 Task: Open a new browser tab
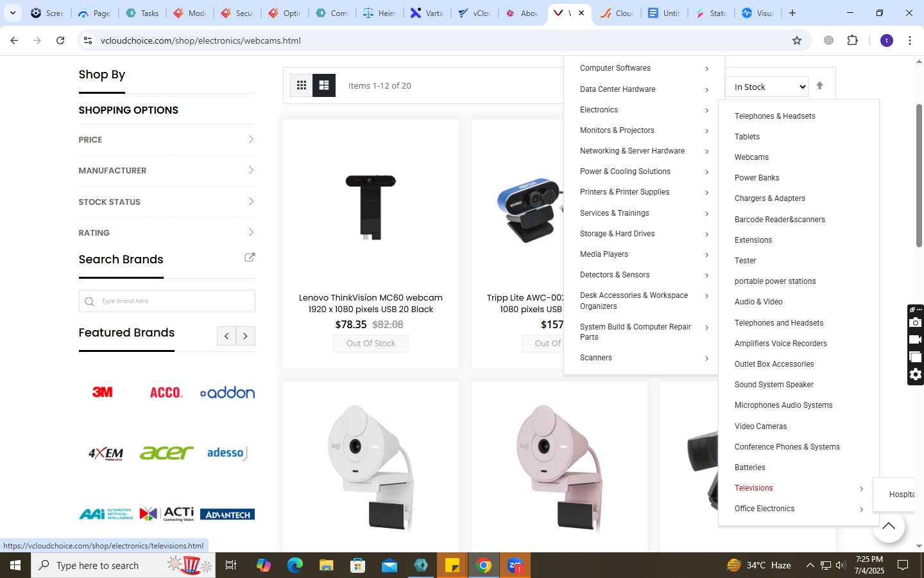point(792,13)
